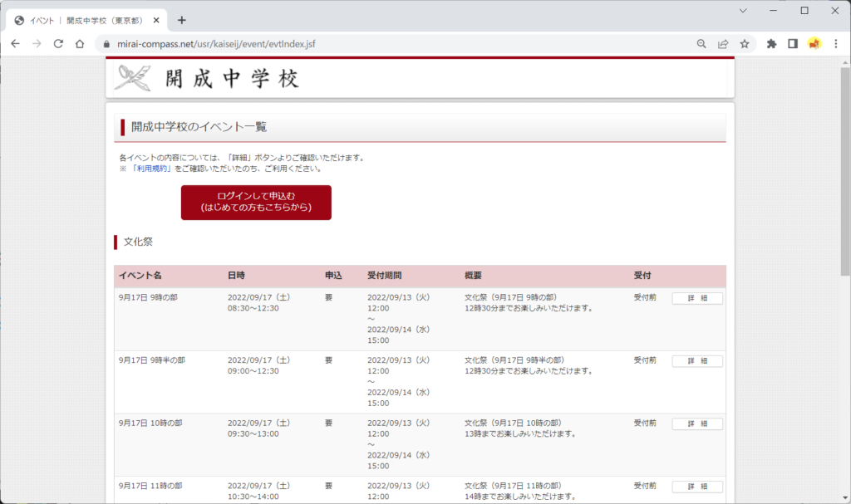Screen dimensions: 851x504
Task: Reload the current page
Action: pos(58,44)
